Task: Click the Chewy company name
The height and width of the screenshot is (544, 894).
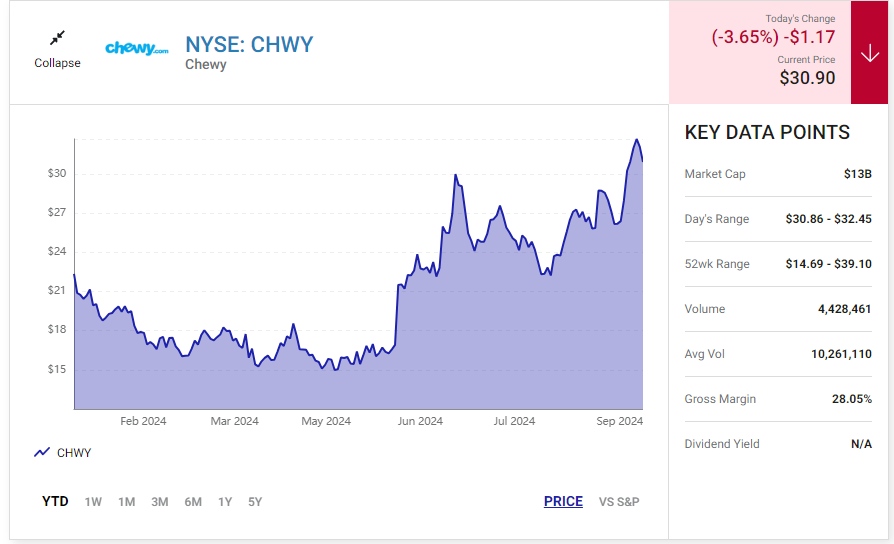Action: tap(206, 65)
